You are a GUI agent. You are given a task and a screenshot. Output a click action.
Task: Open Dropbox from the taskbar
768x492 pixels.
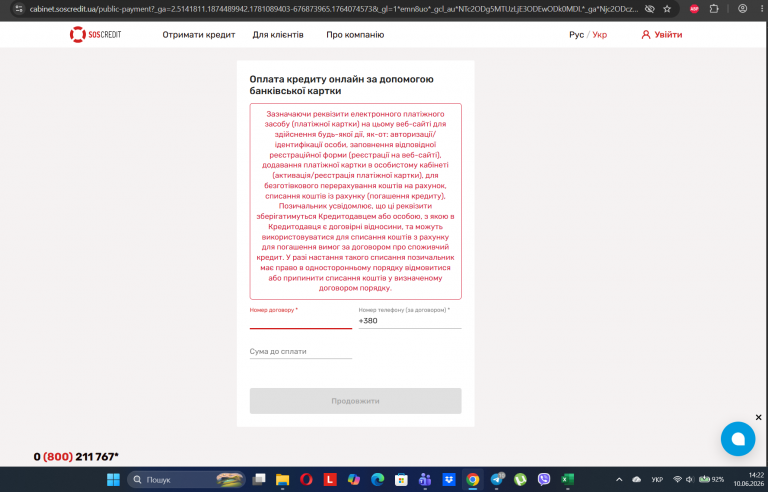click(x=449, y=479)
